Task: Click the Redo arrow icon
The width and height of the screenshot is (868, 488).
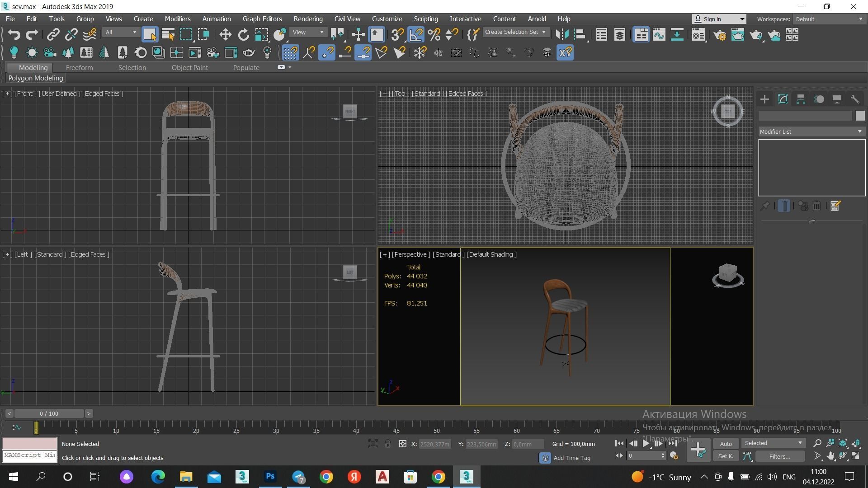Action: 32,35
